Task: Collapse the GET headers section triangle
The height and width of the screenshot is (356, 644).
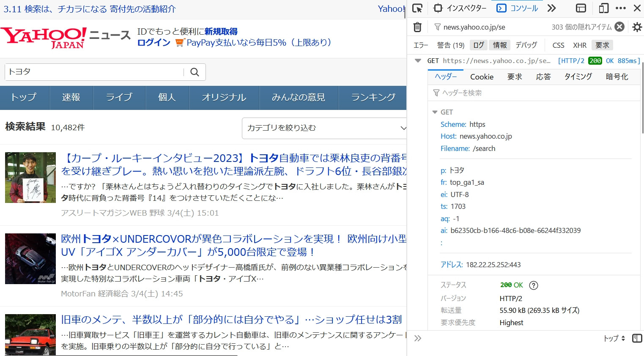Action: tap(435, 112)
